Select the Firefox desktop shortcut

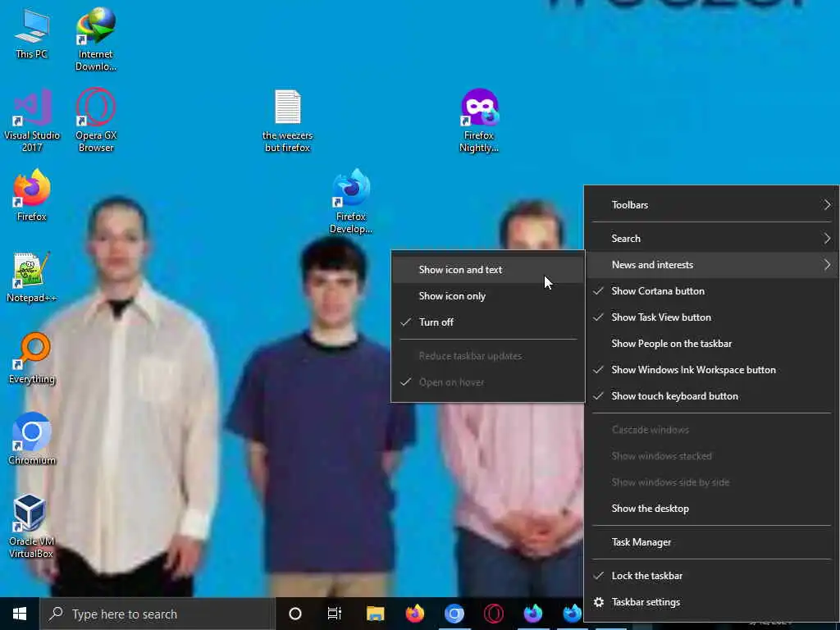click(x=32, y=195)
